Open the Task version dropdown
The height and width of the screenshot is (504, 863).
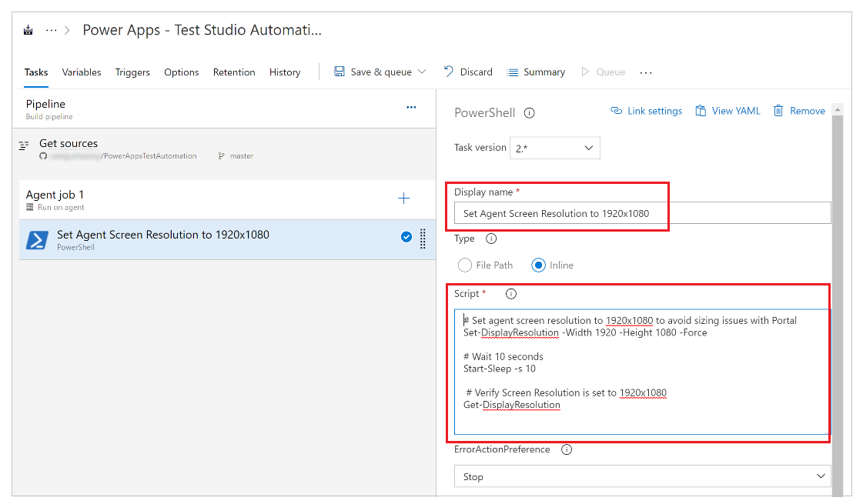coord(554,148)
